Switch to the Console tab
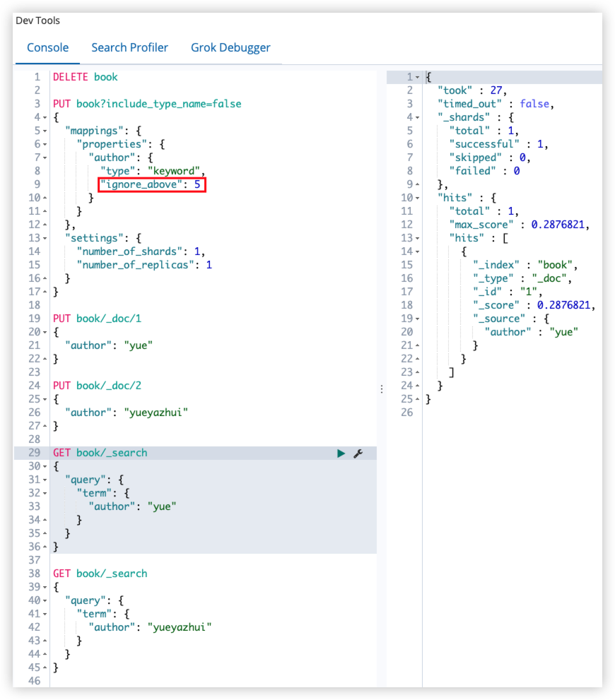 pos(48,47)
